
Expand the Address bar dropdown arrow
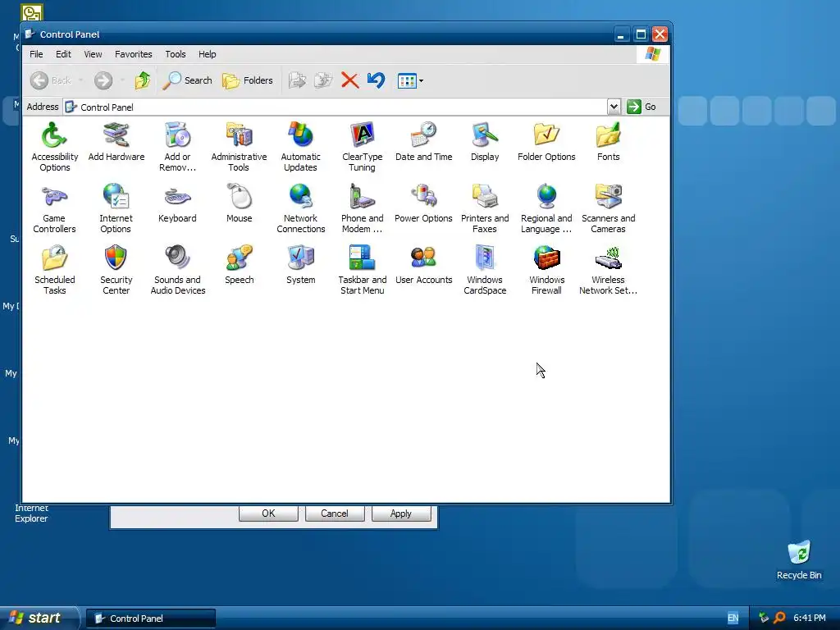[614, 107]
